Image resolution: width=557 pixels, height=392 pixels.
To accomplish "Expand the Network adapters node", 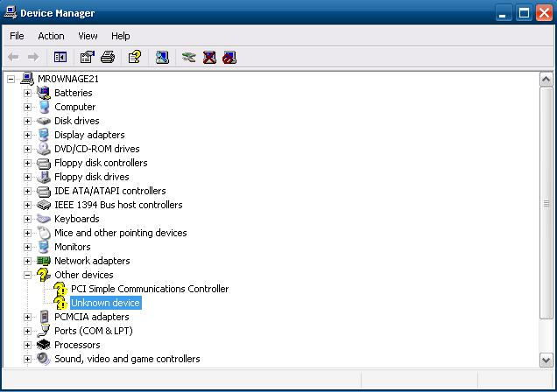I will pos(28,261).
